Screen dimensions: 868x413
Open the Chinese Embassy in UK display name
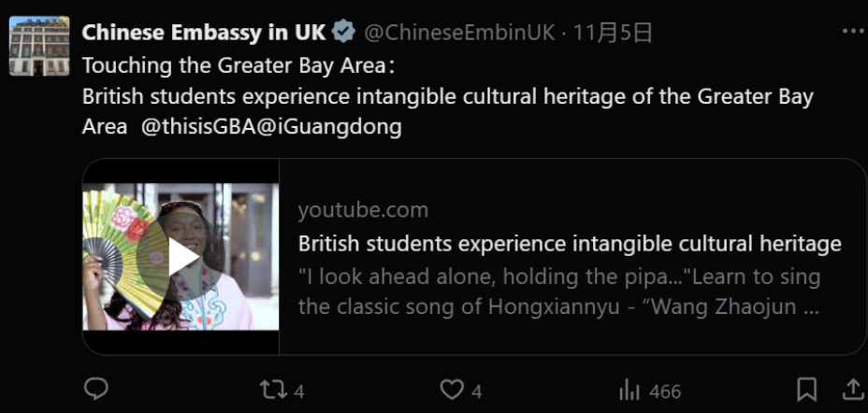204,33
